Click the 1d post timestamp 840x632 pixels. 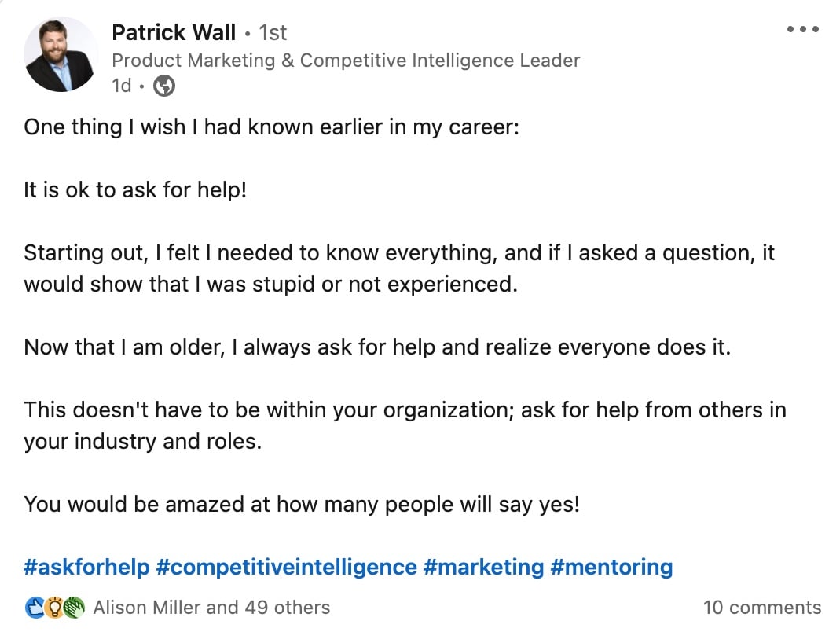(122, 86)
